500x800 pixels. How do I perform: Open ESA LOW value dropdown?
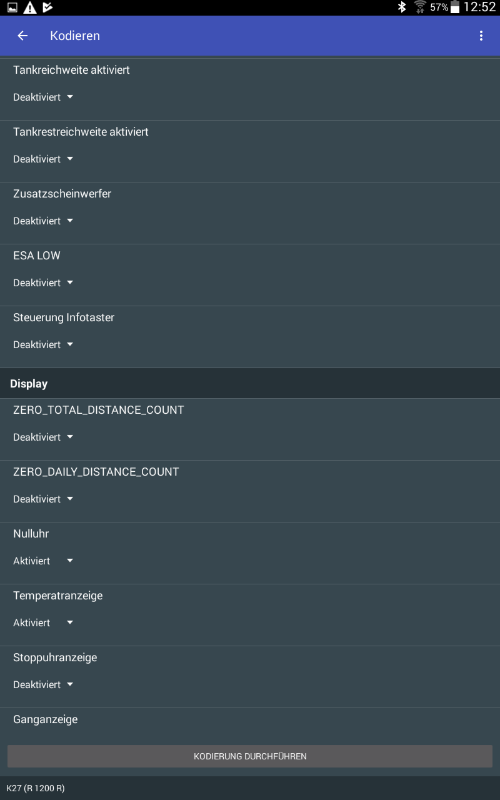click(43, 282)
